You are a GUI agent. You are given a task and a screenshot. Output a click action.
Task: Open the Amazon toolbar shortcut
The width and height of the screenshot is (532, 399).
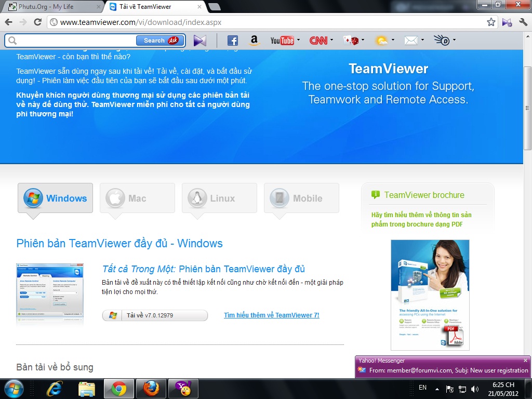coord(254,41)
